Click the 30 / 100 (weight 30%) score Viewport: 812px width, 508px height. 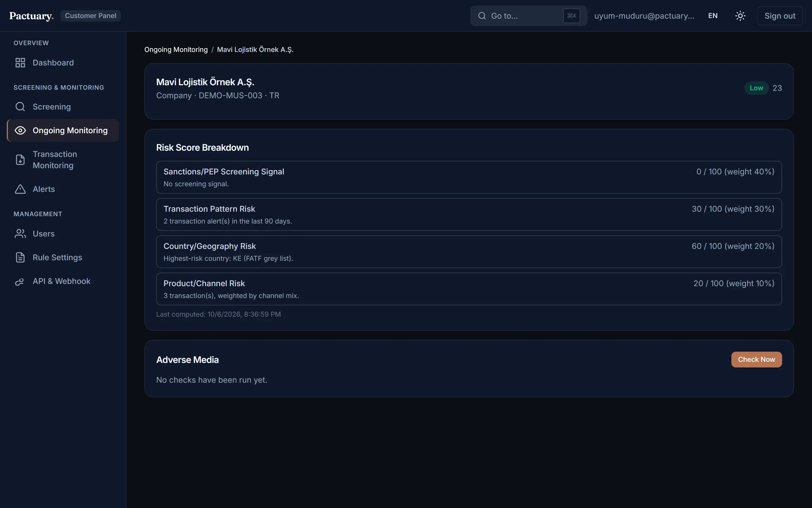click(733, 209)
